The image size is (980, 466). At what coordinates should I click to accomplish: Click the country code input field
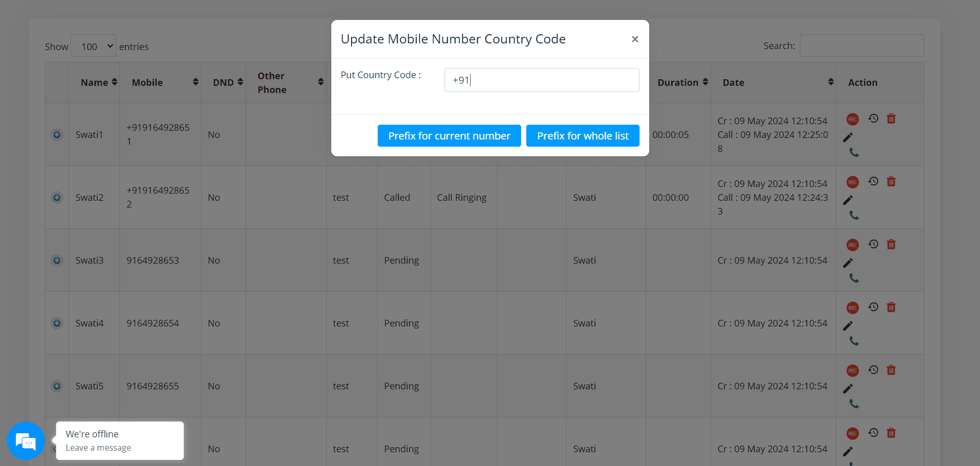(x=542, y=80)
